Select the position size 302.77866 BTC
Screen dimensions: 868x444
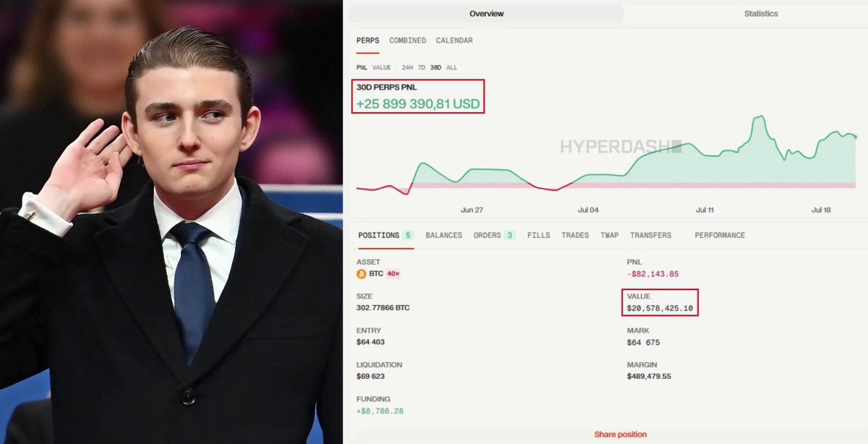(383, 308)
